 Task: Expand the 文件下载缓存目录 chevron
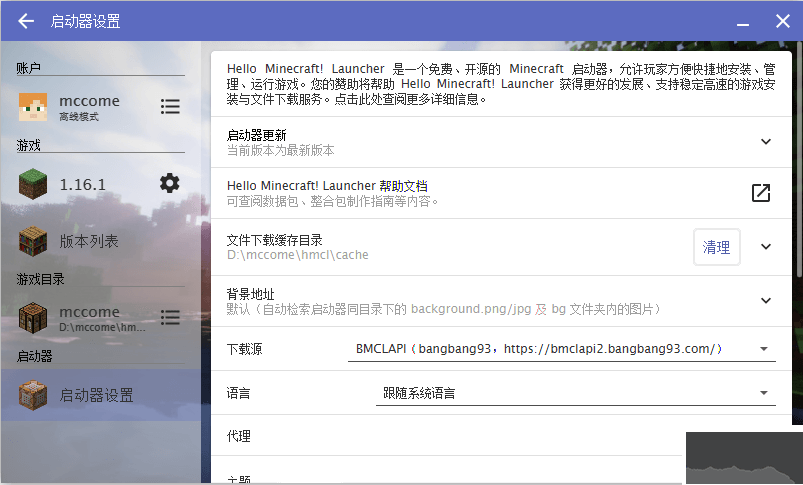click(x=766, y=246)
